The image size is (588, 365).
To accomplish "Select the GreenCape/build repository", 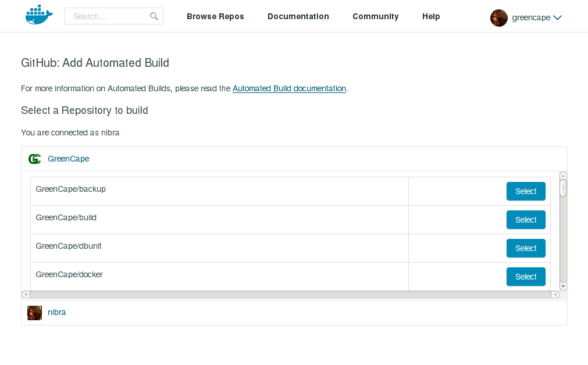I will 526,220.
